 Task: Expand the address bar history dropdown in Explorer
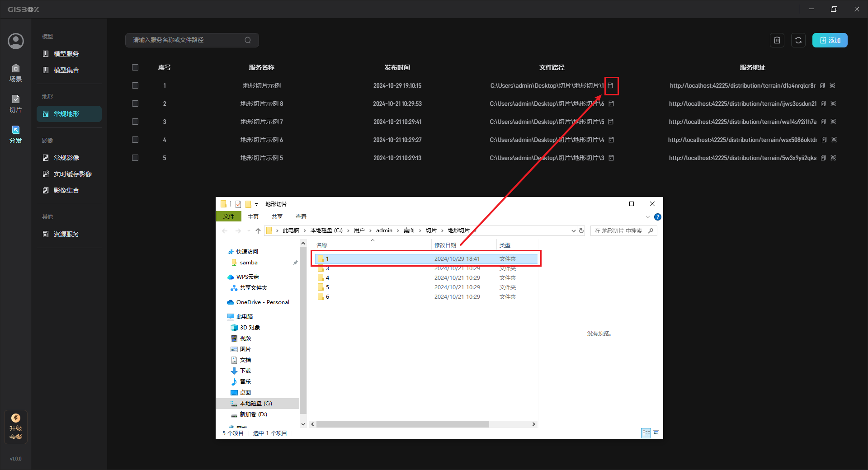(574, 231)
